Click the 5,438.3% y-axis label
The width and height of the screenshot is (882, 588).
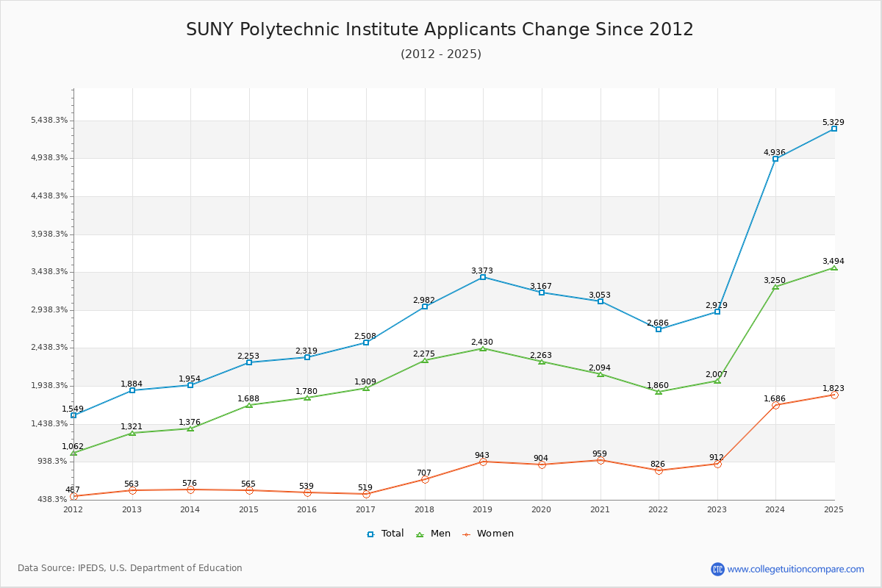49,121
